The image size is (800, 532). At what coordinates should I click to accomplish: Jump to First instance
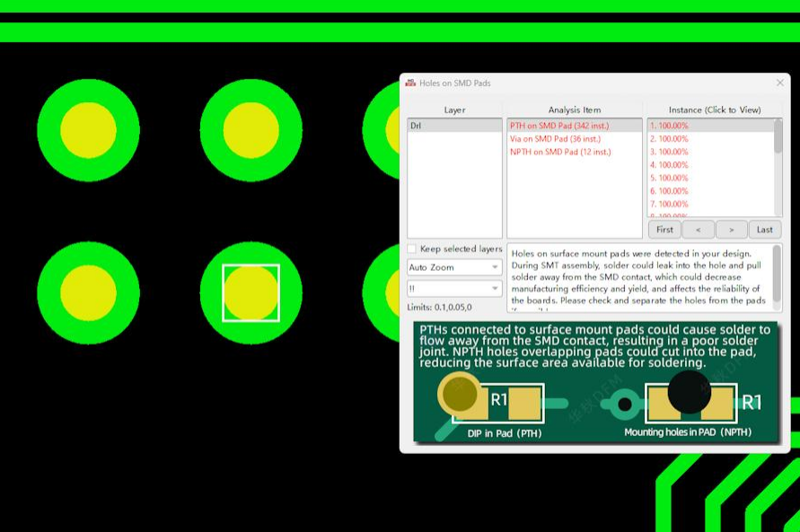coord(664,230)
